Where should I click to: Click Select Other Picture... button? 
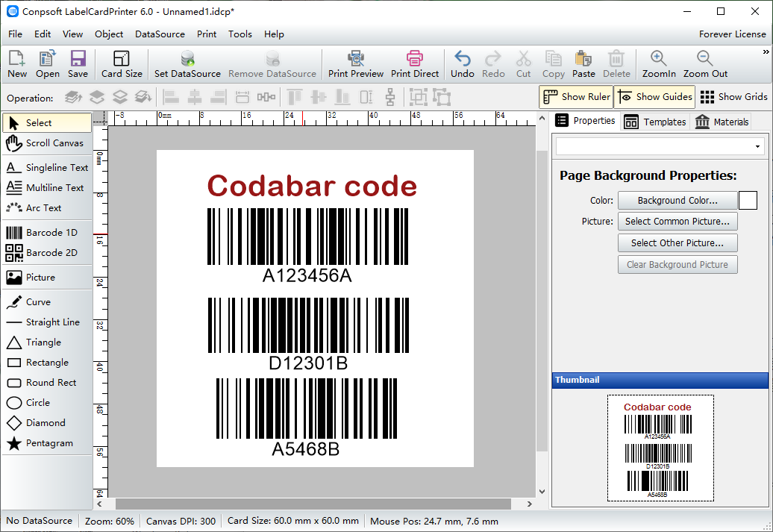[x=677, y=243]
